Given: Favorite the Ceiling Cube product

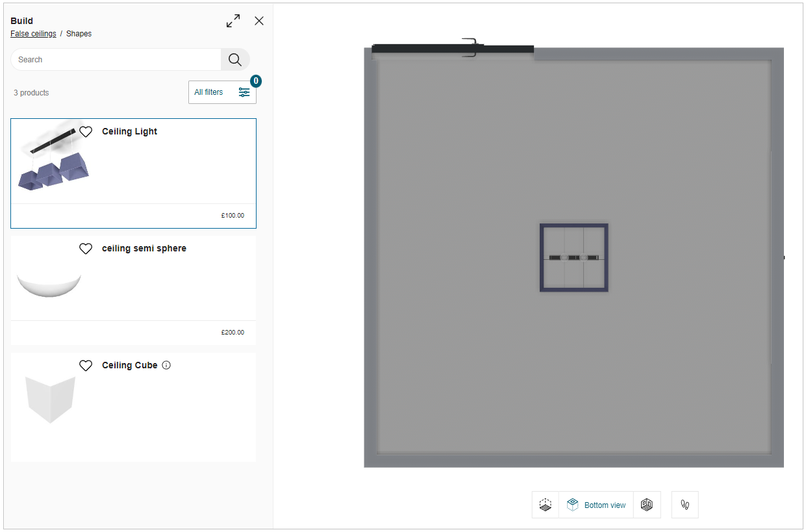Looking at the screenshot, I should 86,366.
